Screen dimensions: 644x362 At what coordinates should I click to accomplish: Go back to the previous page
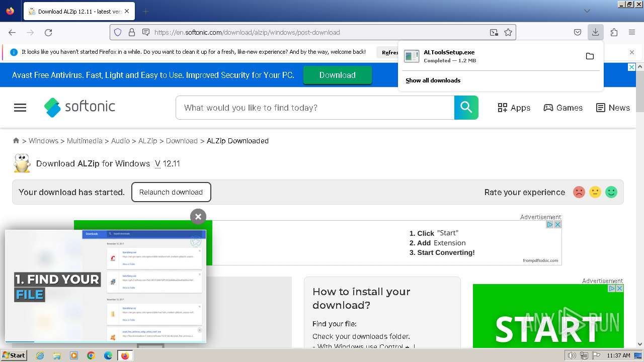coord(12,32)
